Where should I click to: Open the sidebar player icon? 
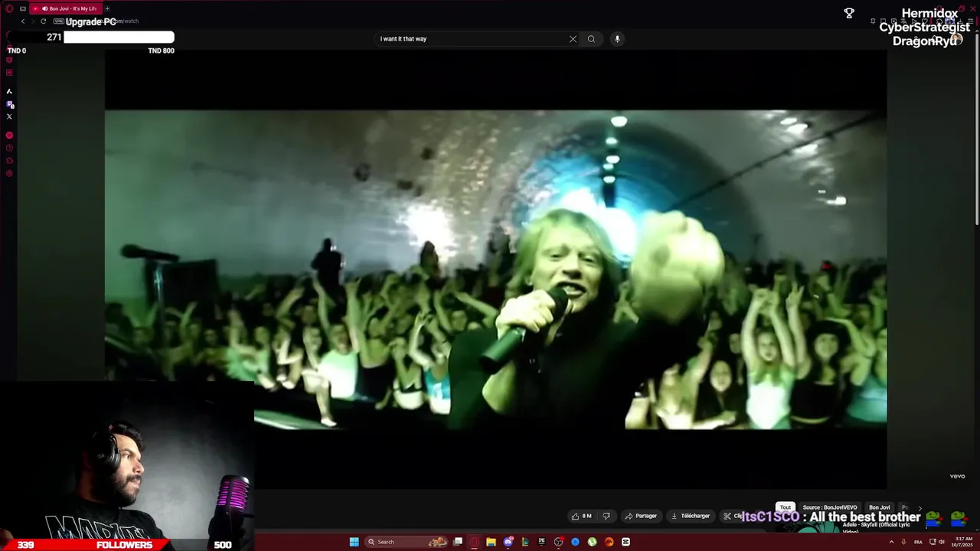(9, 135)
